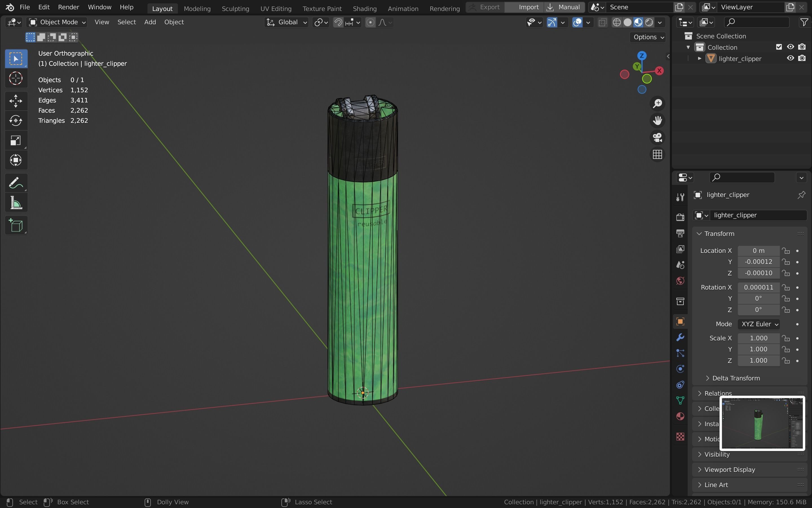This screenshot has height=508, width=812.
Task: Disable lighter_clipper in renders camera icon
Action: pos(802,58)
